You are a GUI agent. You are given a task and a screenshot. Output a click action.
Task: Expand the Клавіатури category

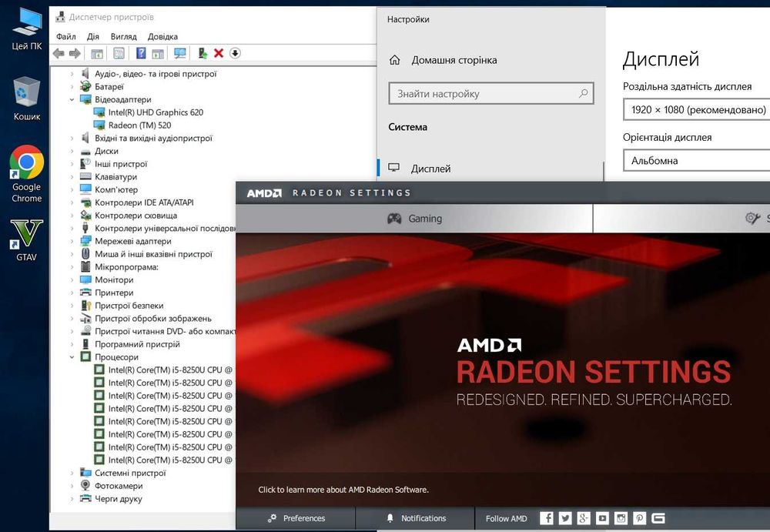pos(72,177)
